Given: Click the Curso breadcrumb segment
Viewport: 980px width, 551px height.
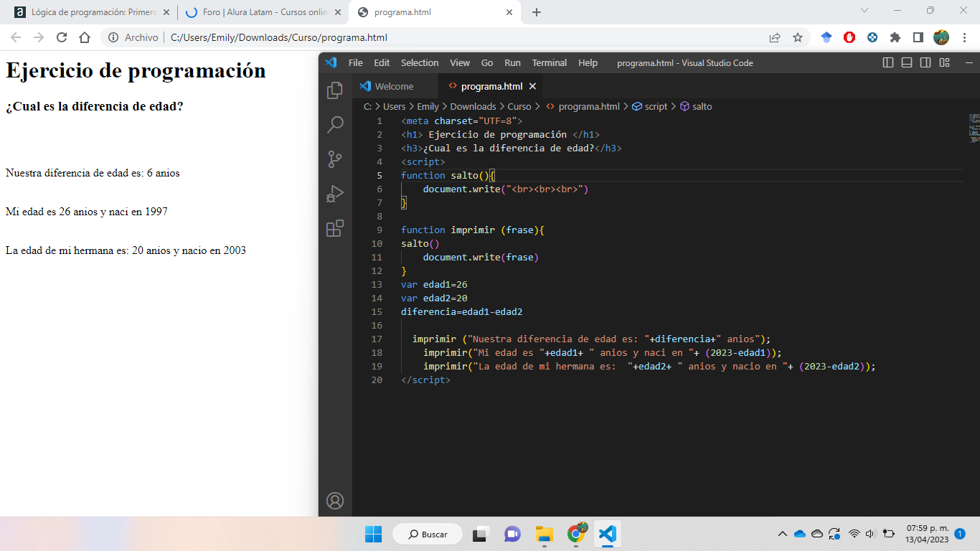Looking at the screenshot, I should 519,106.
